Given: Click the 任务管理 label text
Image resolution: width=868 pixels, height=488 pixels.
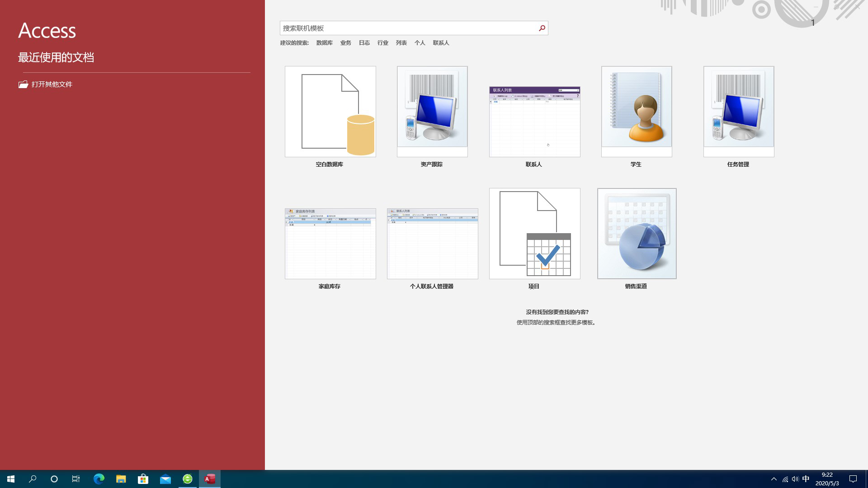Looking at the screenshot, I should click(738, 164).
